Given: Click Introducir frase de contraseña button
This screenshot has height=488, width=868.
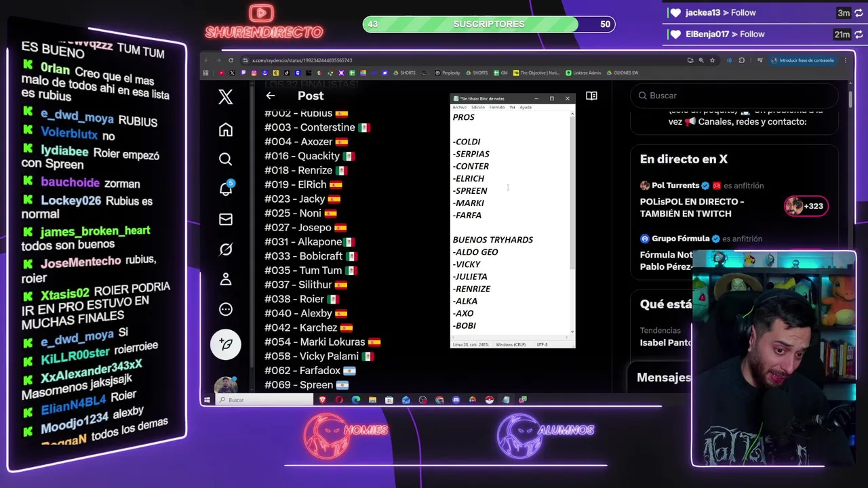Looking at the screenshot, I should [x=802, y=60].
